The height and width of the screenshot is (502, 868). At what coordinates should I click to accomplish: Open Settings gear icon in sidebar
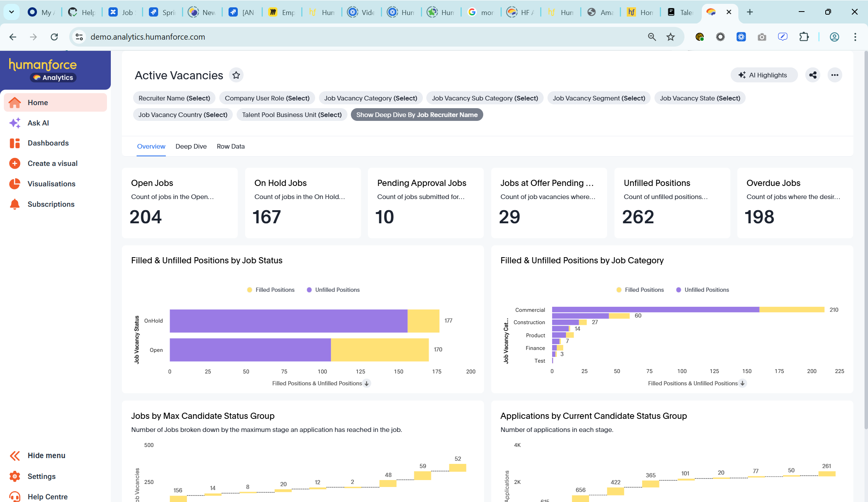15,476
